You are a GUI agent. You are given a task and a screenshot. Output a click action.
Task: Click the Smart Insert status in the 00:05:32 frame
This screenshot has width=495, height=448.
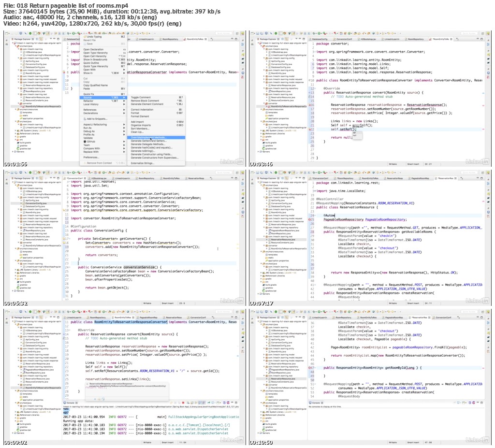click(x=168, y=303)
